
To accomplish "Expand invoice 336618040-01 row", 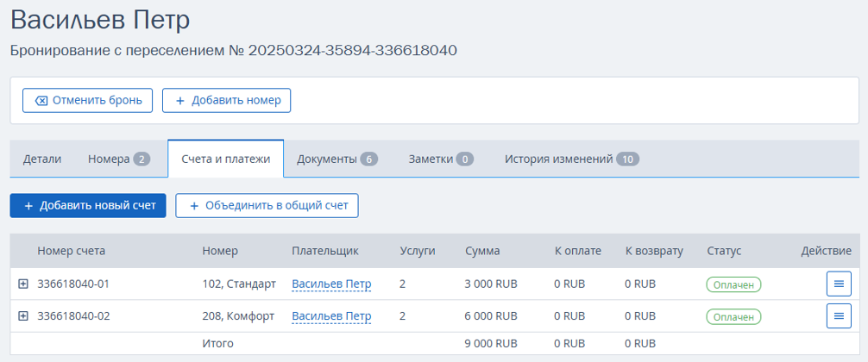I will click(x=23, y=284).
